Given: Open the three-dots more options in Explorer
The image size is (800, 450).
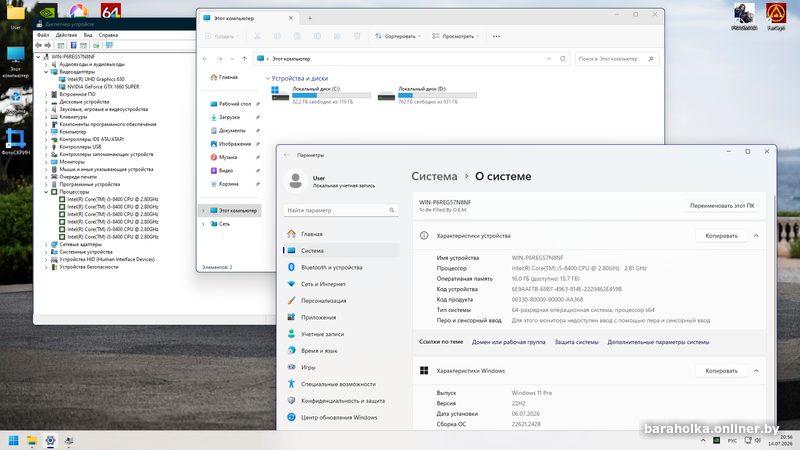Looking at the screenshot, I should coord(496,36).
